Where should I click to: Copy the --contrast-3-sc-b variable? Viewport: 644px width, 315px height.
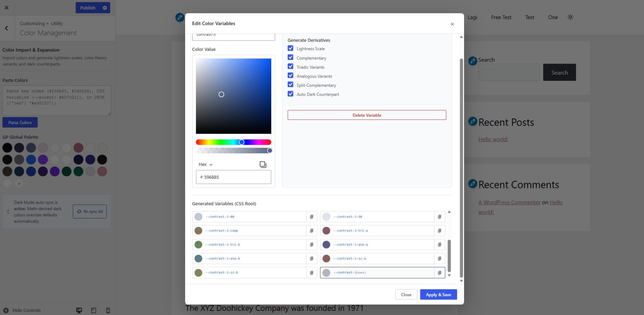tap(311, 273)
